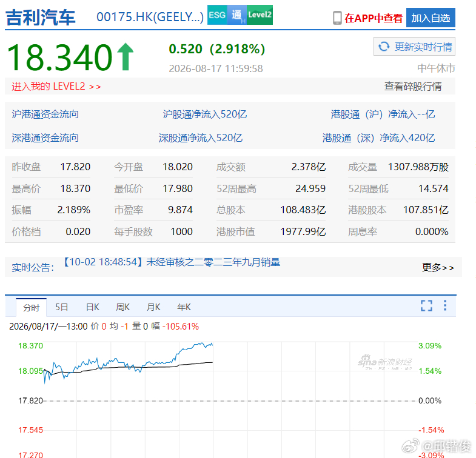Click the 17.820 baseline axis label

point(30,400)
